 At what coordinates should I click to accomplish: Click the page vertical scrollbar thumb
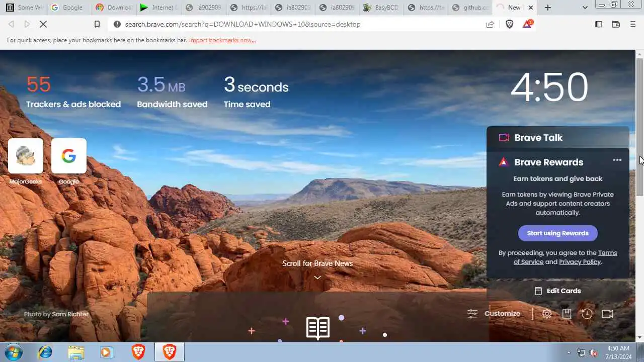pos(640,127)
